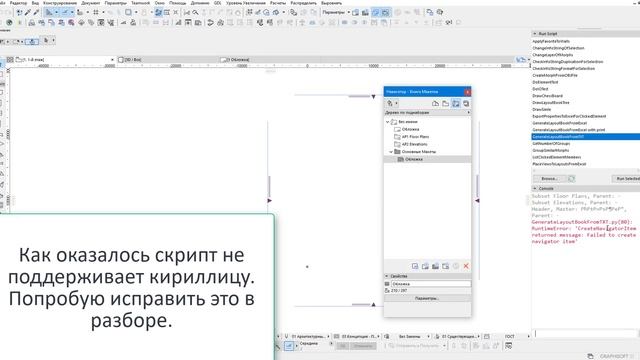The image size is (640, 360).
Task: Click the Параметры... button in Navigator
Action: (x=427, y=298)
